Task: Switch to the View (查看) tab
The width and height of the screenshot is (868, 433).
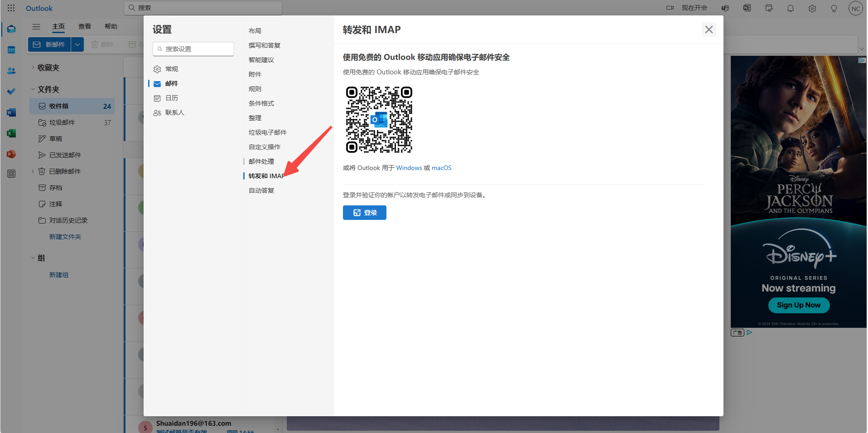Action: pyautogui.click(x=85, y=26)
